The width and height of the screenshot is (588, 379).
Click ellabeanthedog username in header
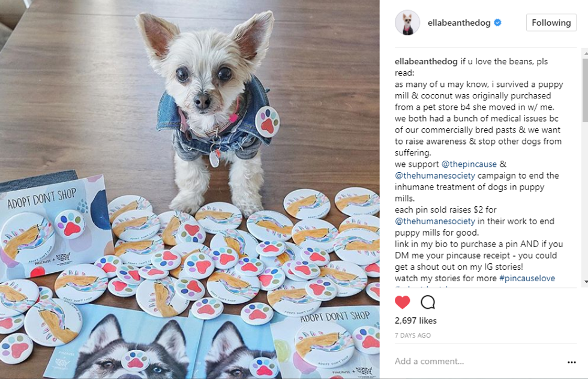[x=459, y=23]
